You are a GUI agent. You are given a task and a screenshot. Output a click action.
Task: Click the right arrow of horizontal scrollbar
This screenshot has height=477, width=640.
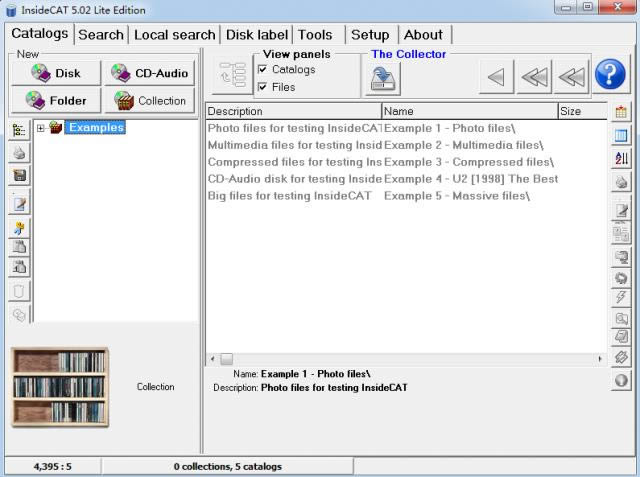point(600,359)
